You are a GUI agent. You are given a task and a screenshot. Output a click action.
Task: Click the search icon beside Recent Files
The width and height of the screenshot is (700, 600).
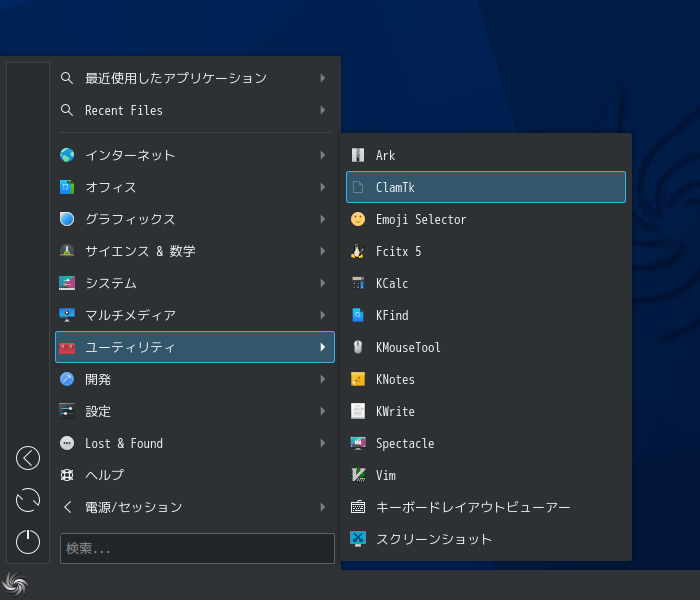click(67, 110)
